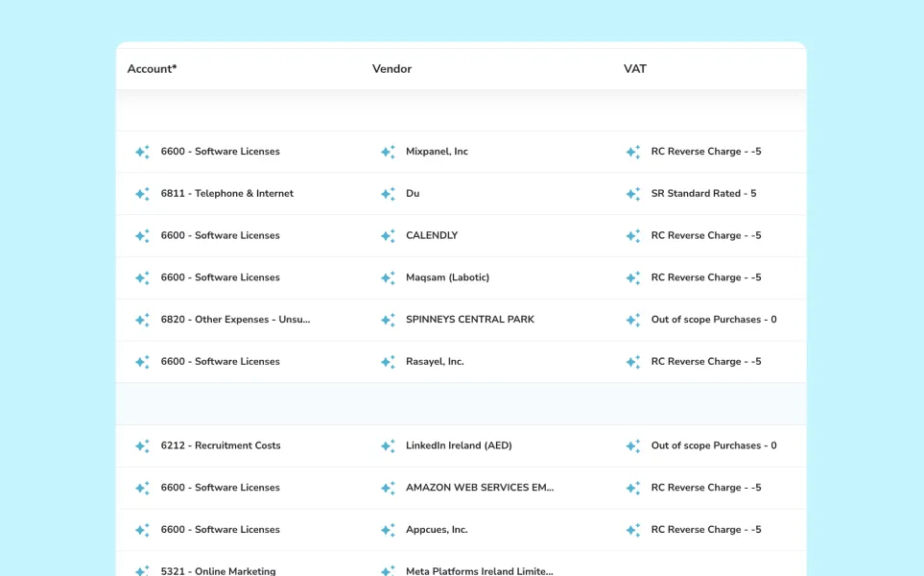Click the sparkle icon beside Appcues, Inc.
924x576 pixels.
388,529
